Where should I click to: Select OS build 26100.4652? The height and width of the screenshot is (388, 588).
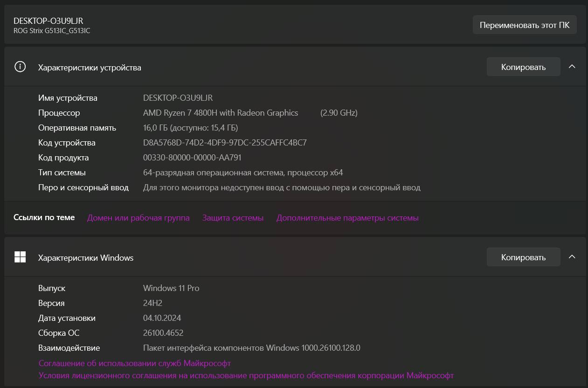pyautogui.click(x=163, y=333)
